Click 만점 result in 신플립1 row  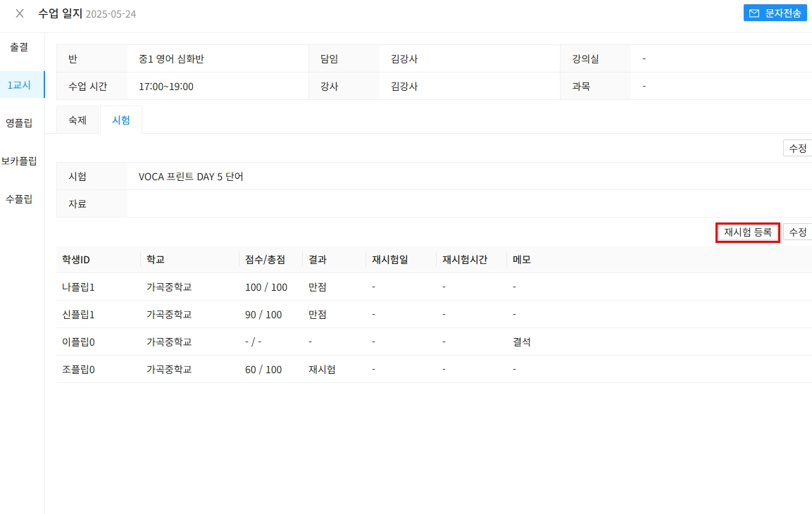coord(318,315)
